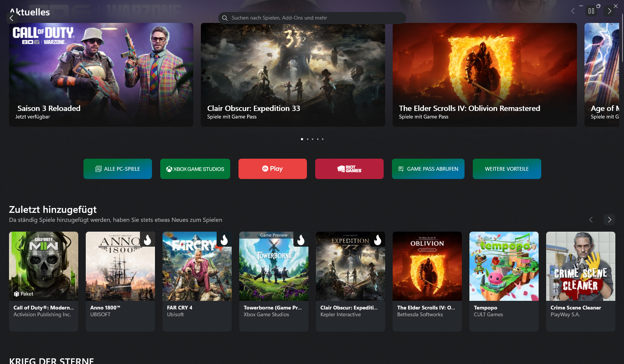The height and width of the screenshot is (364, 624).
Task: Open the partially visible Age of Mythology banner
Action: (602, 75)
